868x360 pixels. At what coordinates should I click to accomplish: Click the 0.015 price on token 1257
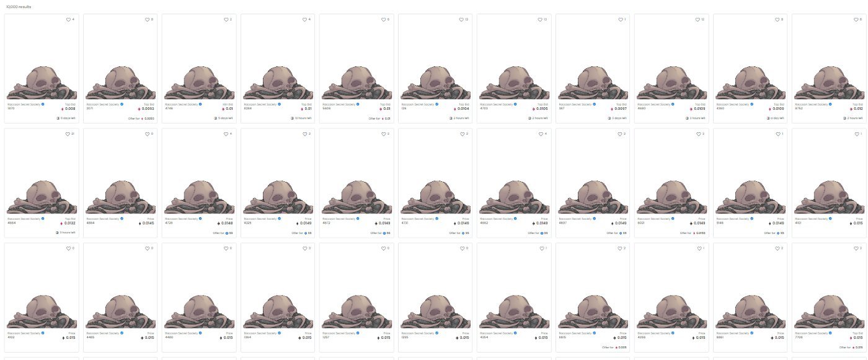click(x=385, y=337)
